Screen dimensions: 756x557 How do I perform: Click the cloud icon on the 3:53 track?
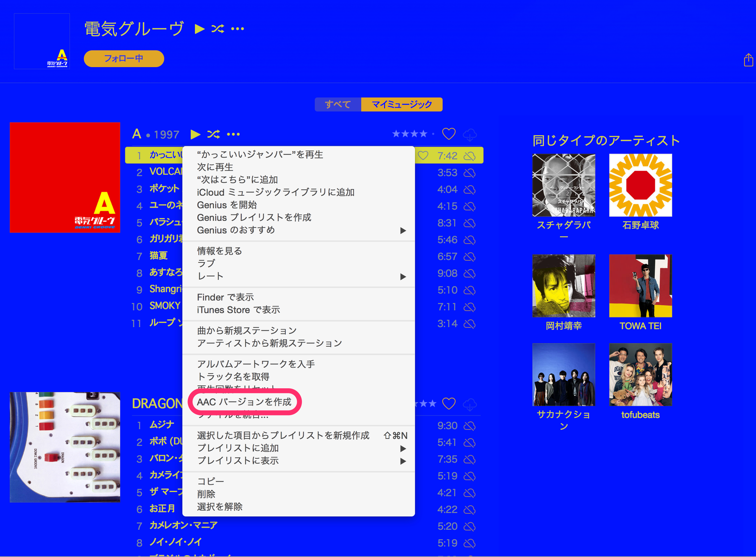coord(470,173)
